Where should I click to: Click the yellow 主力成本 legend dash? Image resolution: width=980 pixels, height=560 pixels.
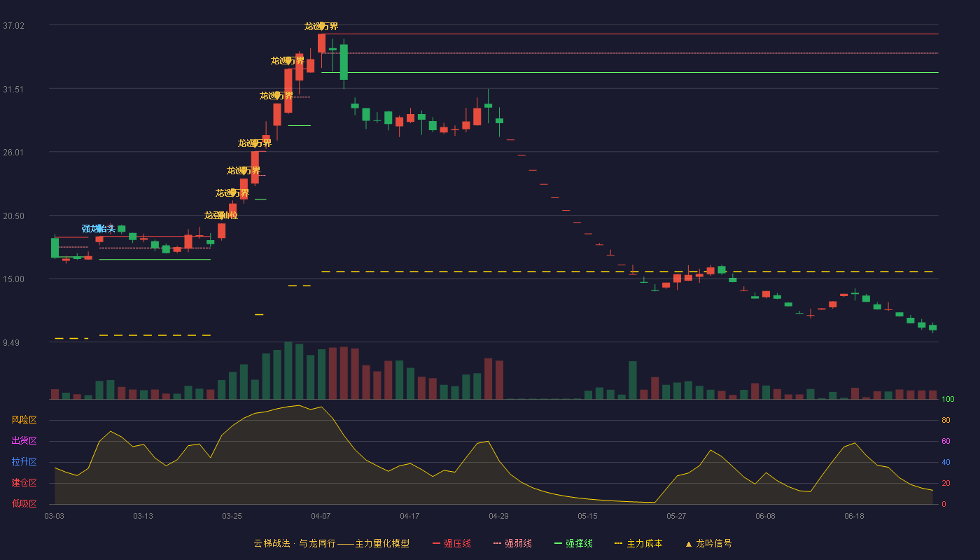point(618,543)
